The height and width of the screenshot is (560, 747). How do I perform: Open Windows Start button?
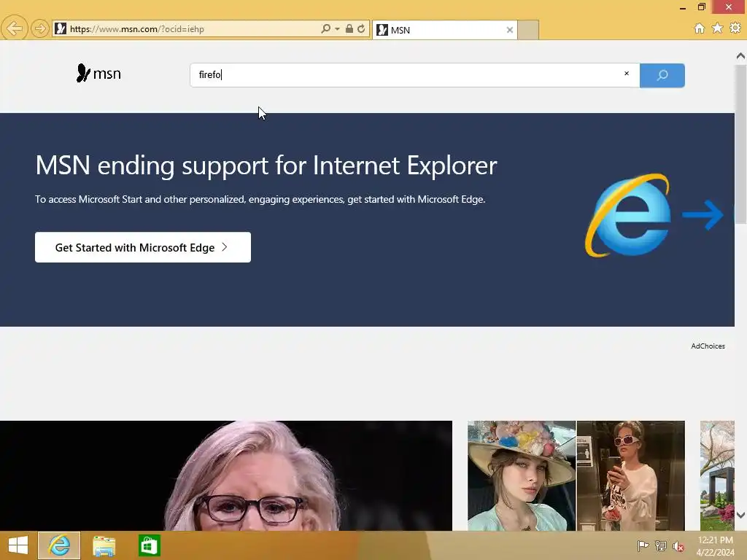18,545
